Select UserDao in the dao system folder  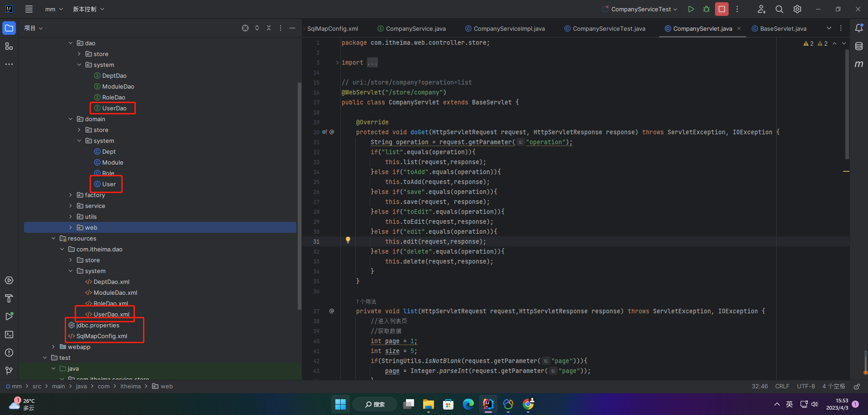tap(110, 108)
